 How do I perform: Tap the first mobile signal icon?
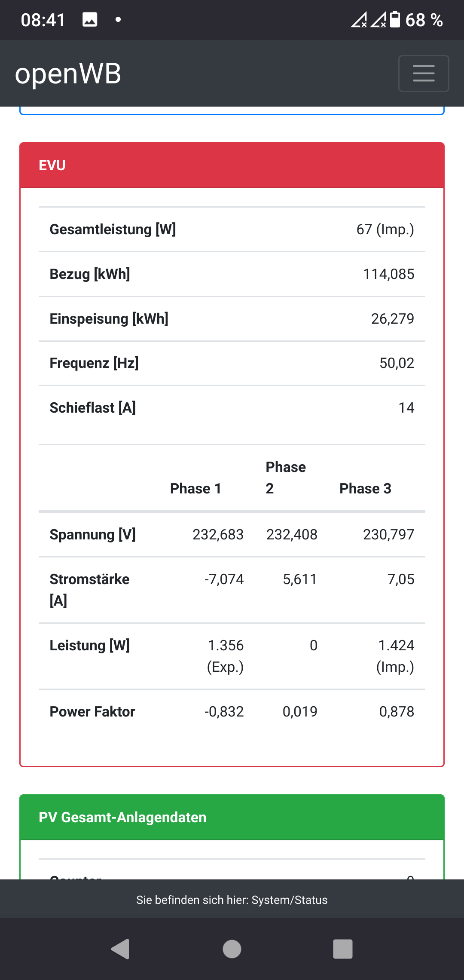point(359,20)
